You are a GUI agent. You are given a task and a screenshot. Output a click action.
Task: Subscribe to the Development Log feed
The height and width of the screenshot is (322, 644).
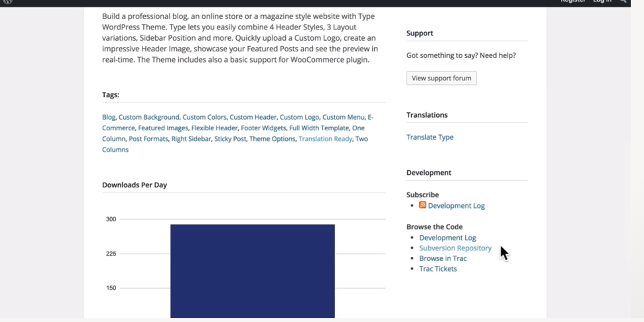click(x=456, y=205)
